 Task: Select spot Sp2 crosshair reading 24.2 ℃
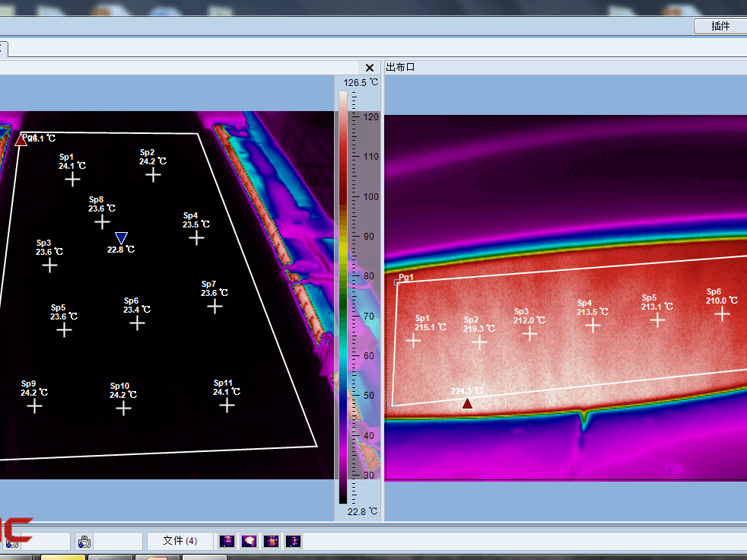pyautogui.click(x=153, y=175)
